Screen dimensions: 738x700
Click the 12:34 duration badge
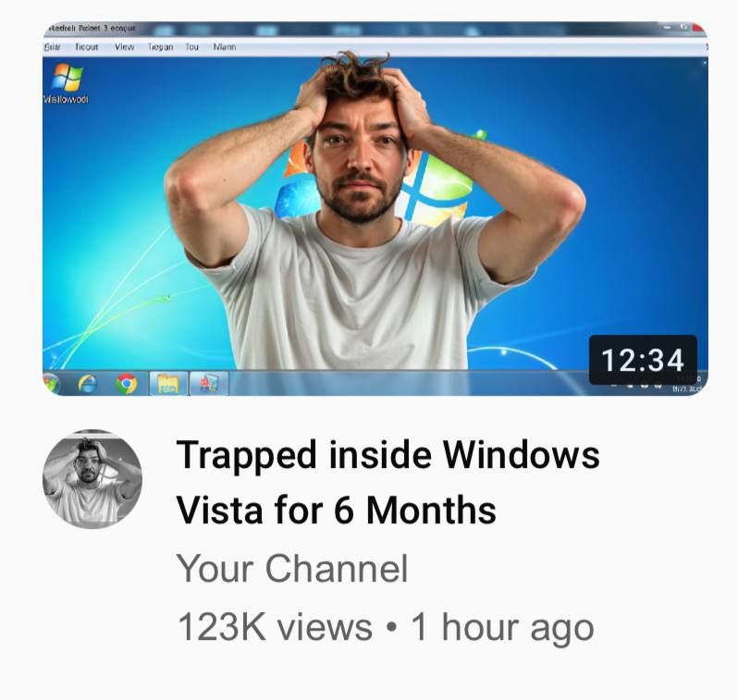[x=643, y=360]
